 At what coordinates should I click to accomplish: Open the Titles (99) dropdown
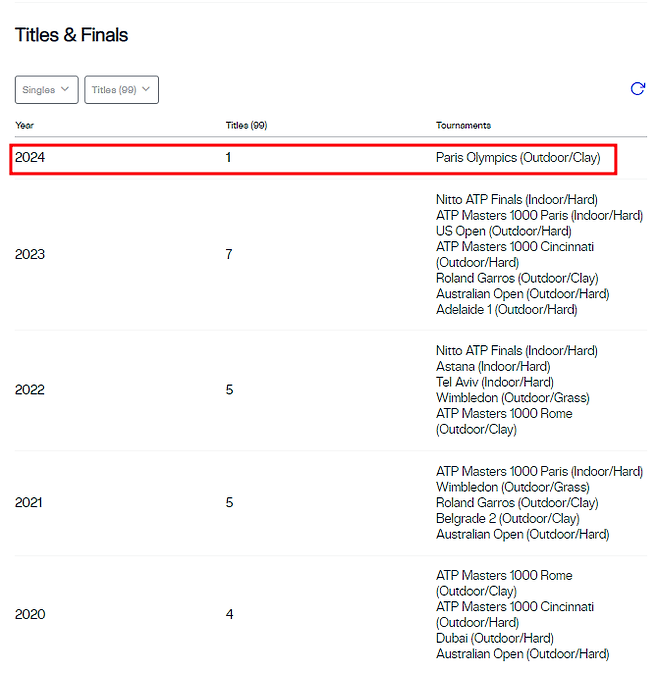pos(121,90)
